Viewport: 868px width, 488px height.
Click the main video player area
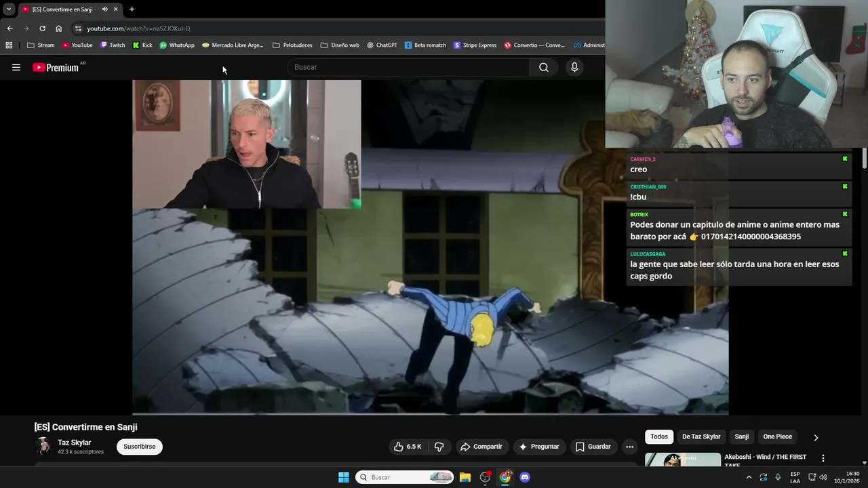(x=431, y=247)
